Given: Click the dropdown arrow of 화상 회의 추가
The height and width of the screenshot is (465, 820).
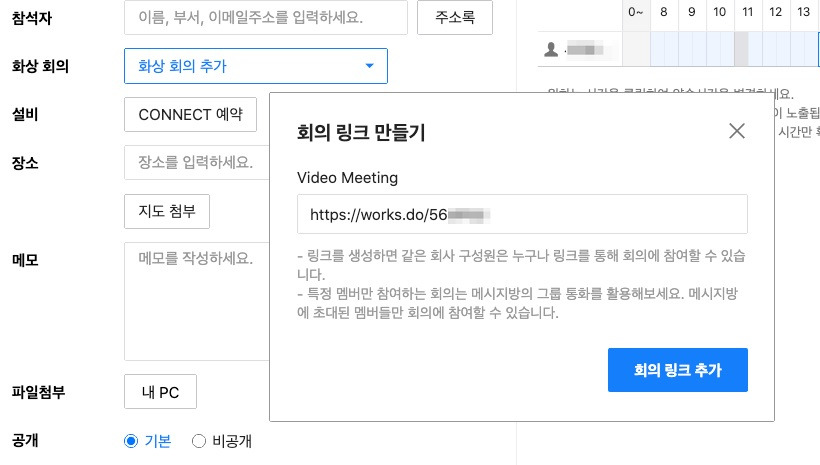Looking at the screenshot, I should click(370, 66).
